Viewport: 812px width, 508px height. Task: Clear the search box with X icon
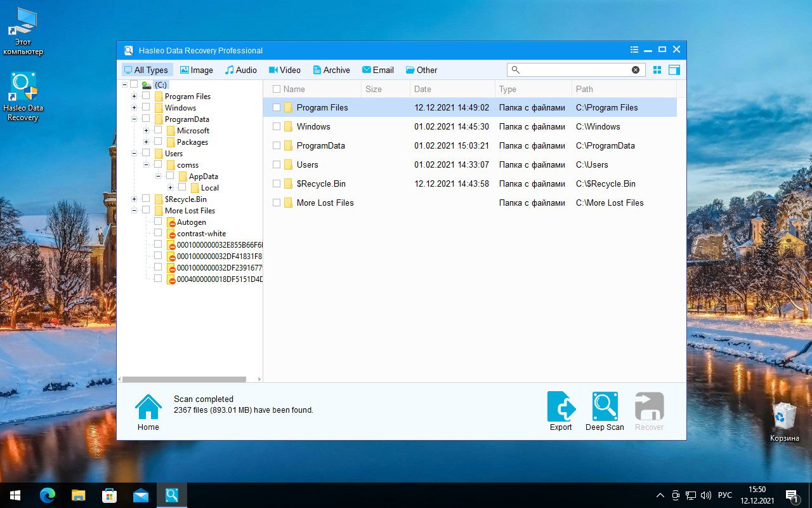tap(635, 70)
